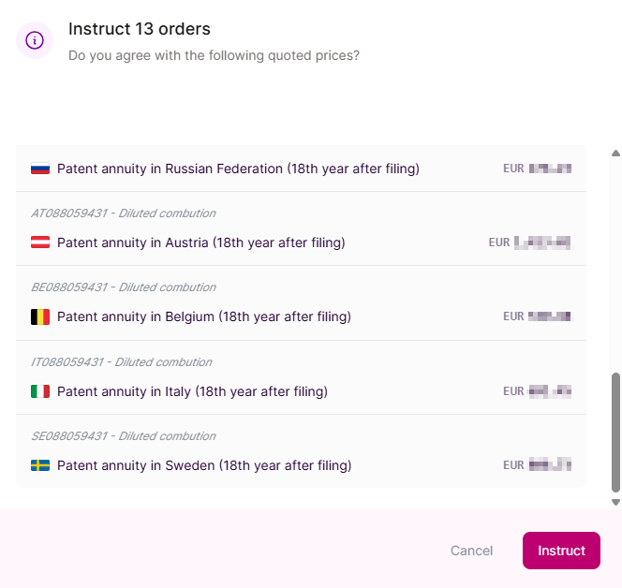Click the AT088059431 case reference label
622x588 pixels.
123,213
